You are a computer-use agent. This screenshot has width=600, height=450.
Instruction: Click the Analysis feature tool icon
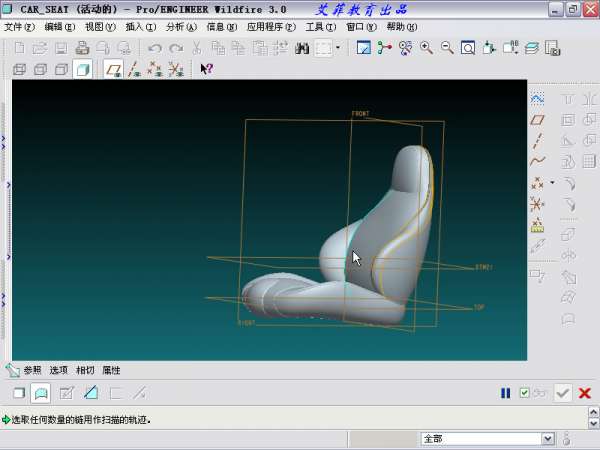(x=537, y=225)
